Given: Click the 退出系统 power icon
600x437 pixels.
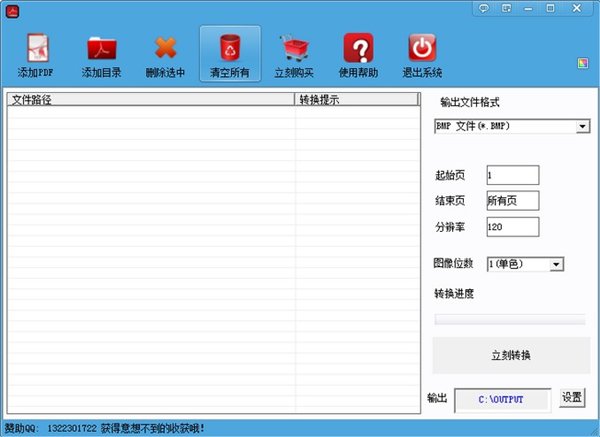Looking at the screenshot, I should tap(422, 48).
